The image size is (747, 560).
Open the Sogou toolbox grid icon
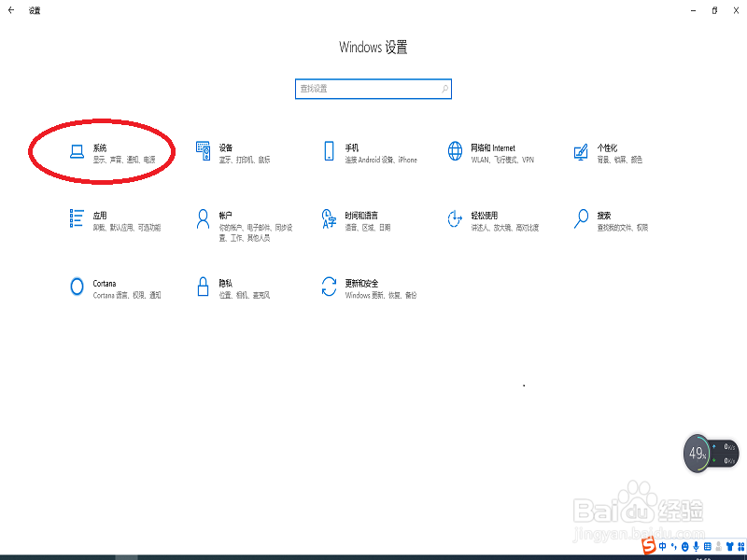click(x=741, y=547)
